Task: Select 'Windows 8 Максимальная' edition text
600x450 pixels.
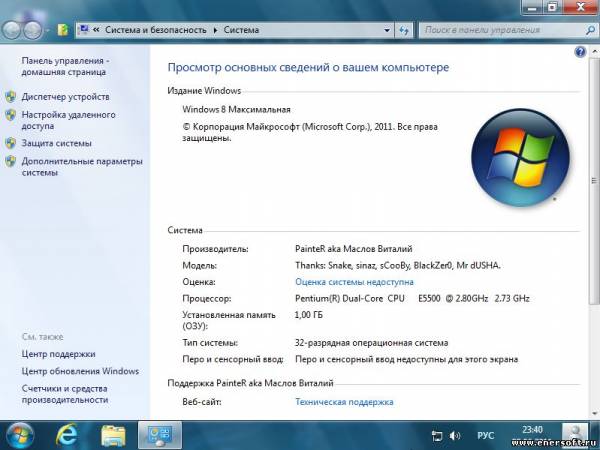Action: tap(236, 109)
